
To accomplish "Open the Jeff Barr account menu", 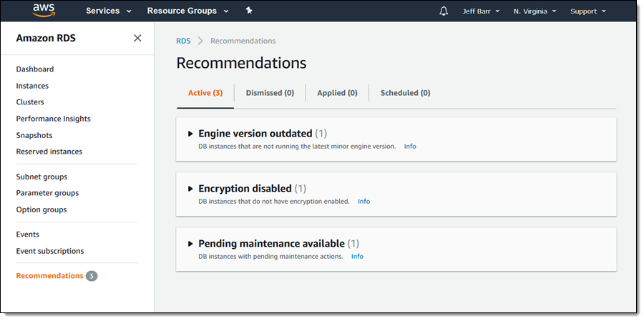I will point(479,11).
